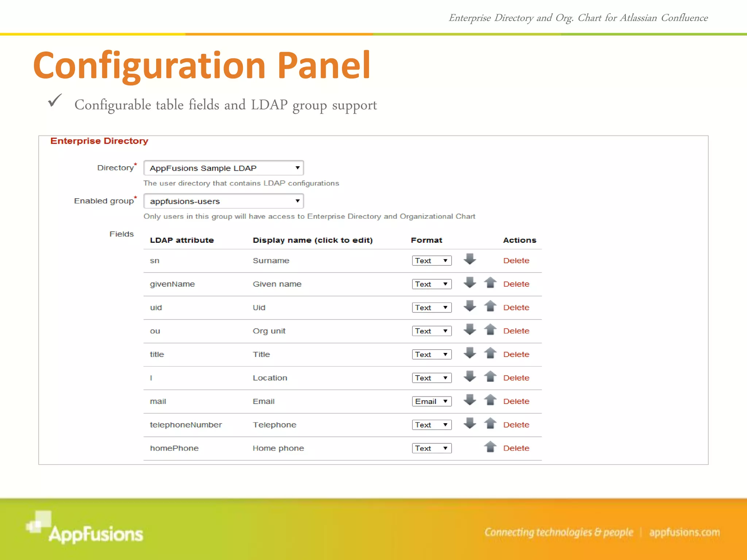Move the givenName row up
The height and width of the screenshot is (560, 747).
pos(490,283)
